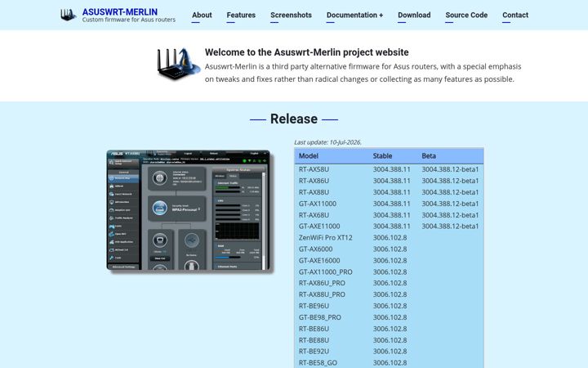The width and height of the screenshot is (588, 368).
Task: Go to the Features page
Action: (241, 15)
